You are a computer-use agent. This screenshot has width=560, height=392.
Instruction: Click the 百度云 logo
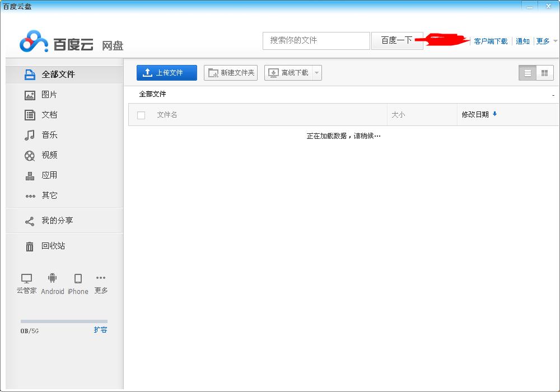72,41
